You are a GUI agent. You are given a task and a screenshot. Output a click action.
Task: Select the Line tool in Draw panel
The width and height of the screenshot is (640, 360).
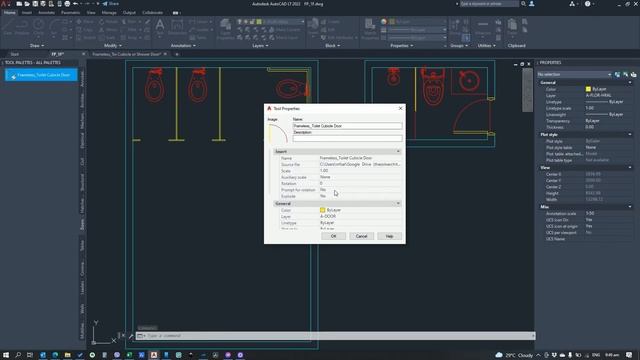tap(7, 27)
